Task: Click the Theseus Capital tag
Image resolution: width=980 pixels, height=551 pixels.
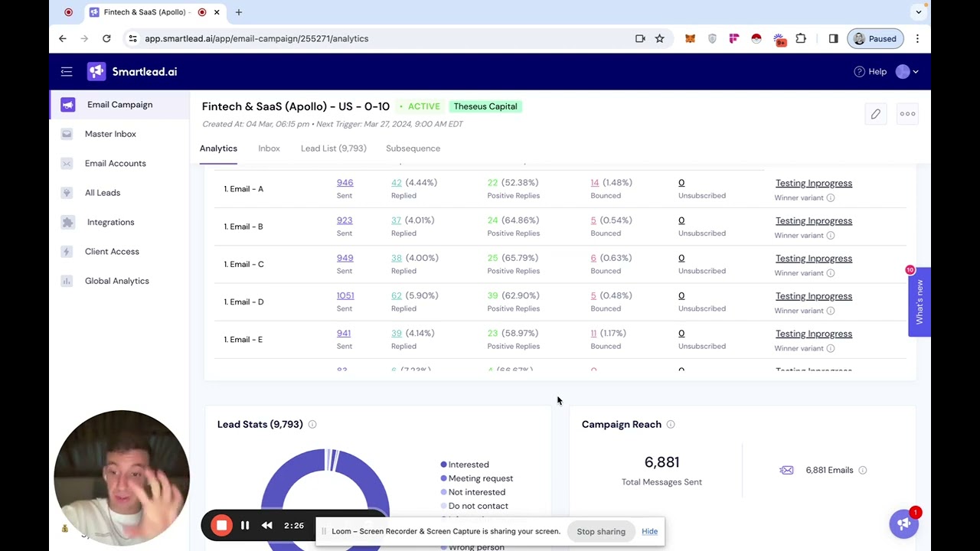Action: [485, 106]
